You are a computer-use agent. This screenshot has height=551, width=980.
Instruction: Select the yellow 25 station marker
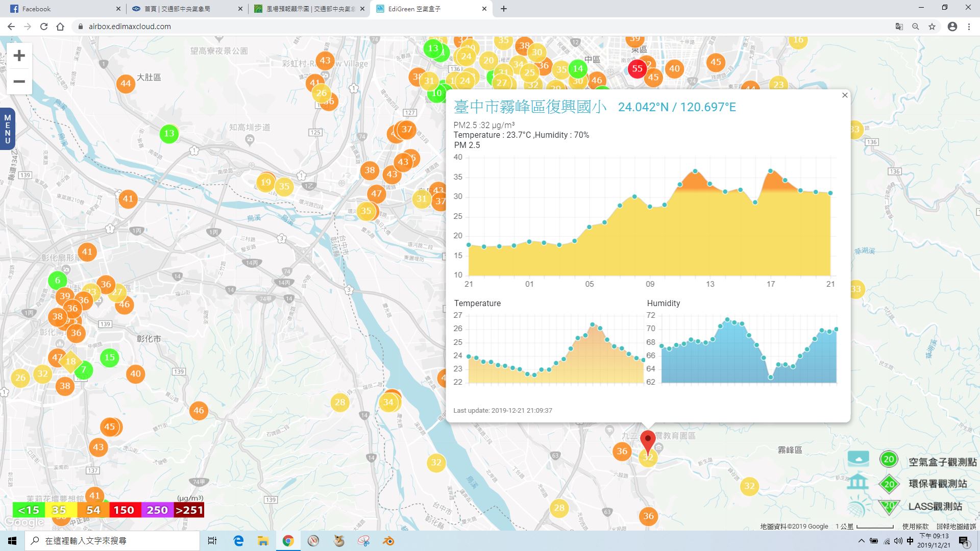point(530,72)
